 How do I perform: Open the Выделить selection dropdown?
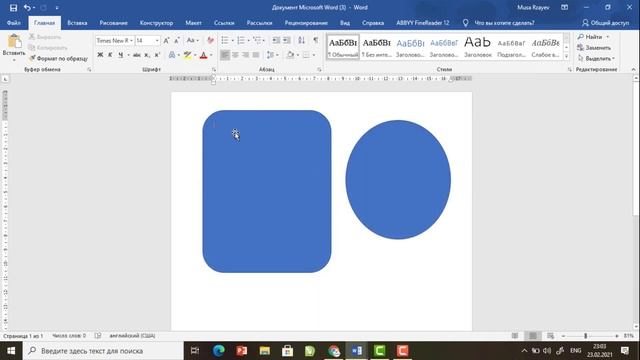click(596, 58)
